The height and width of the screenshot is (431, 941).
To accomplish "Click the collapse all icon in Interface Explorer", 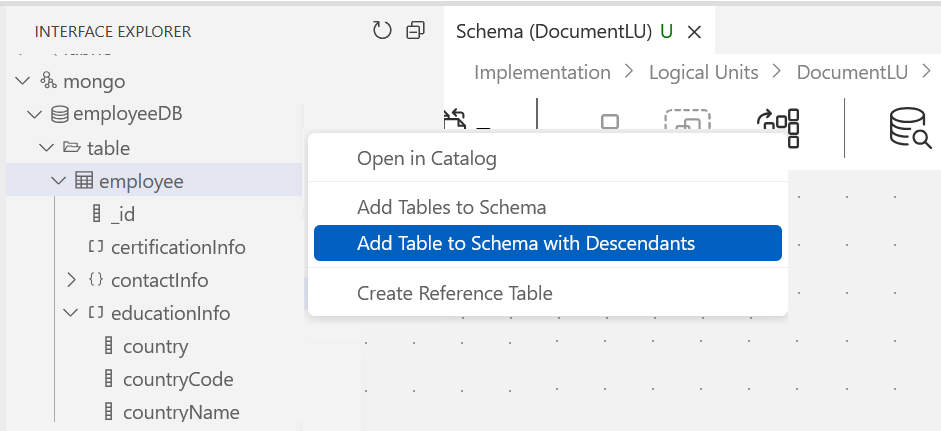I will point(416,31).
